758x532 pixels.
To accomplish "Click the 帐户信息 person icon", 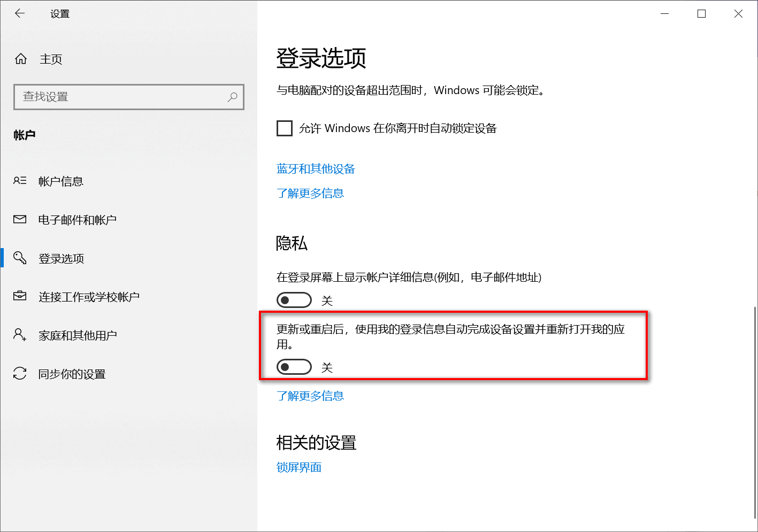I will pos(20,181).
